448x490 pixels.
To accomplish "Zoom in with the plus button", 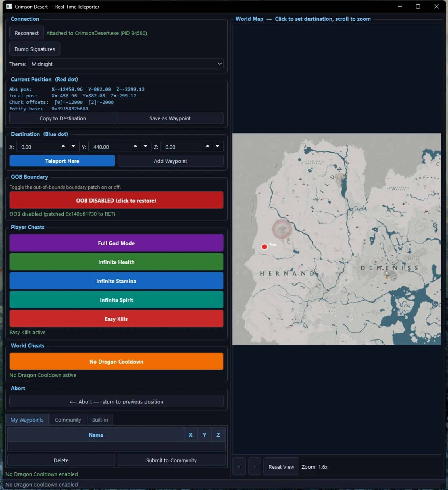I will 239,467.
